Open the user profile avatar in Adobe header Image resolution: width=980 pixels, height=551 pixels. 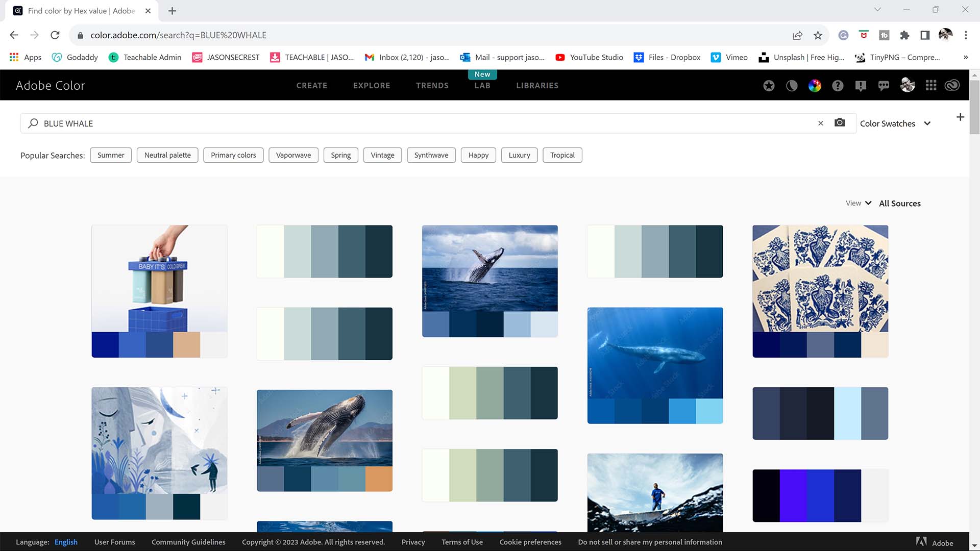pos(908,85)
